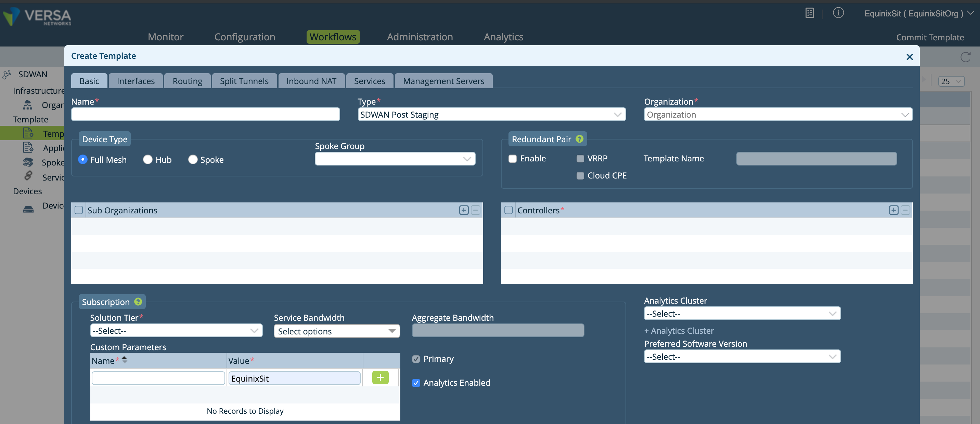The height and width of the screenshot is (424, 980).
Task: Open the page size 25 dropdown
Action: [x=952, y=81]
